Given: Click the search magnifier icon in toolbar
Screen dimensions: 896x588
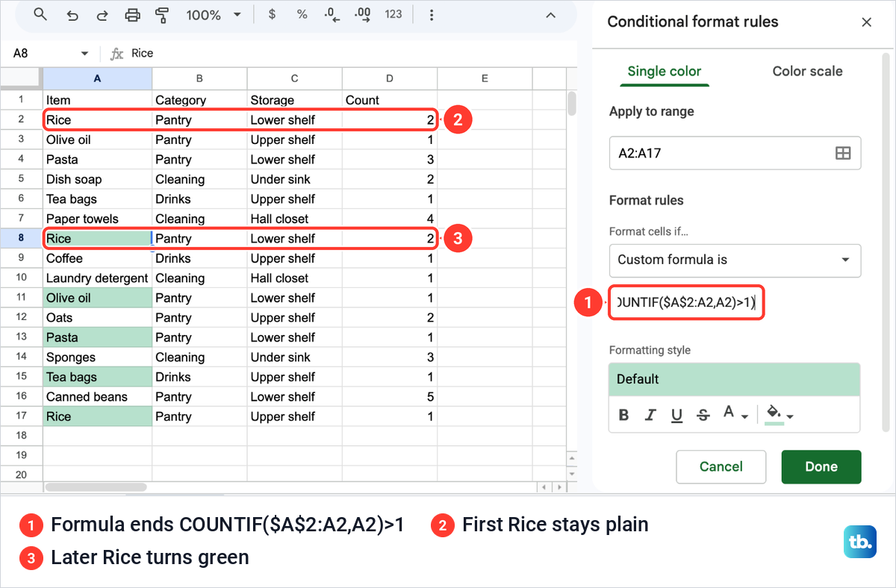Looking at the screenshot, I should pos(41,15).
